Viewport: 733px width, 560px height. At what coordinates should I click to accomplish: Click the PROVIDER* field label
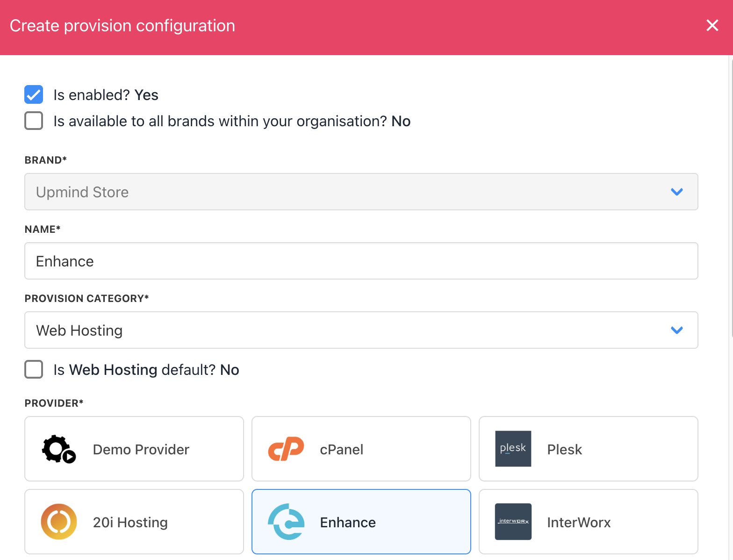(54, 403)
